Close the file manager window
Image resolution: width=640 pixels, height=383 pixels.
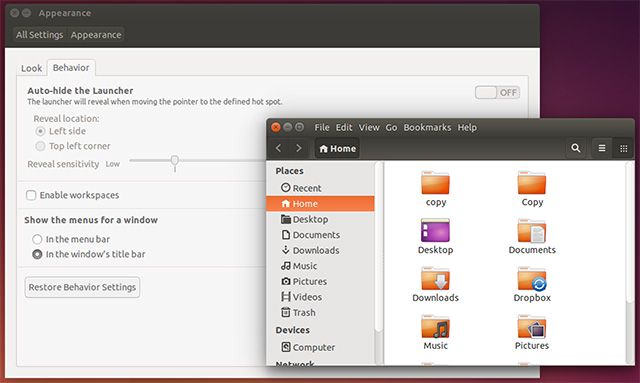pyautogui.click(x=276, y=127)
